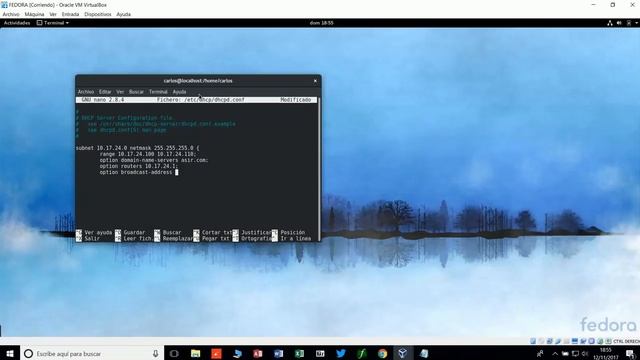640x360 pixels.
Task: Click nano shortcut 'Guardar'
Action: pyautogui.click(x=131, y=232)
